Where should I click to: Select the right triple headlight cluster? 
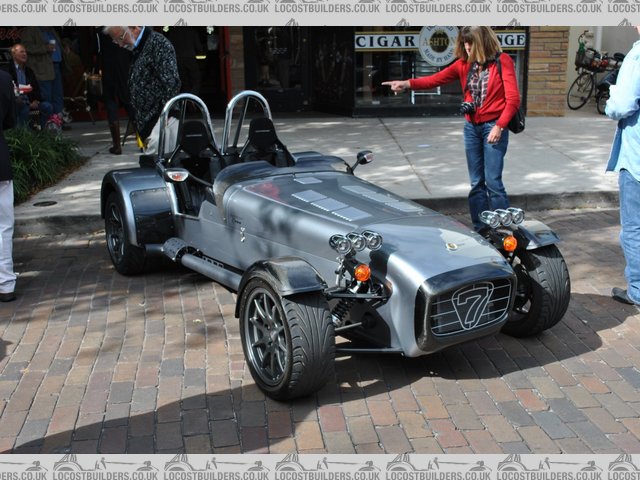(502, 216)
